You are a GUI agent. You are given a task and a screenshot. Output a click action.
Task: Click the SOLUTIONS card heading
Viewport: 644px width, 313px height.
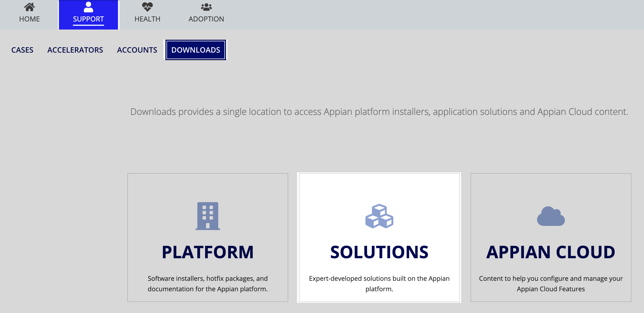click(379, 252)
